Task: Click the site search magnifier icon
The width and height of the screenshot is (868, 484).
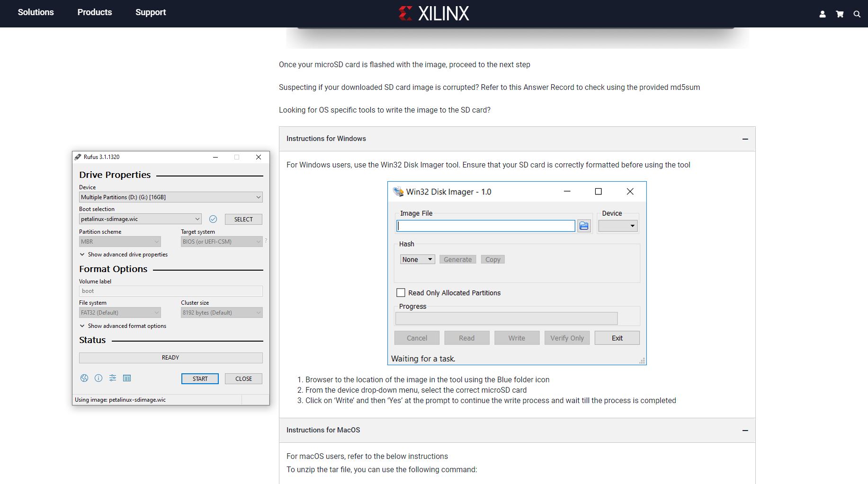Action: click(x=857, y=14)
